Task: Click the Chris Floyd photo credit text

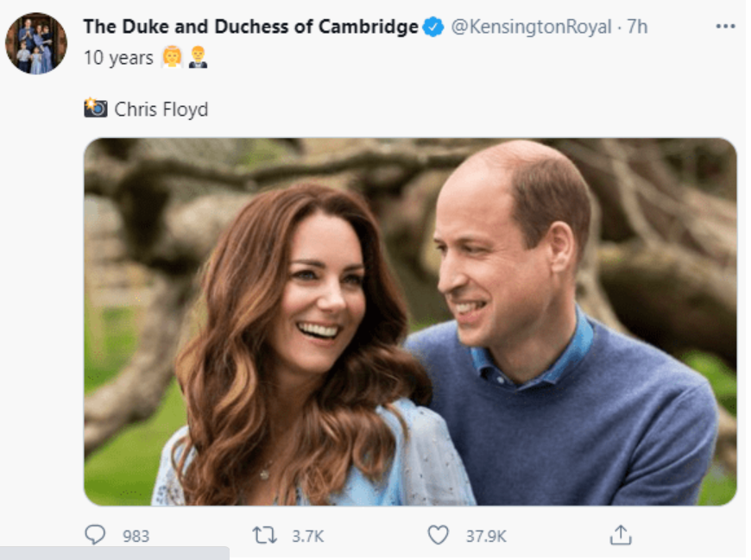Action: [x=161, y=110]
